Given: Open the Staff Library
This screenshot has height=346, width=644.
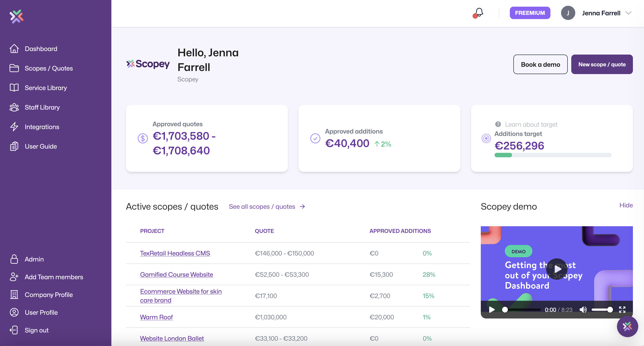Looking at the screenshot, I should [x=43, y=107].
